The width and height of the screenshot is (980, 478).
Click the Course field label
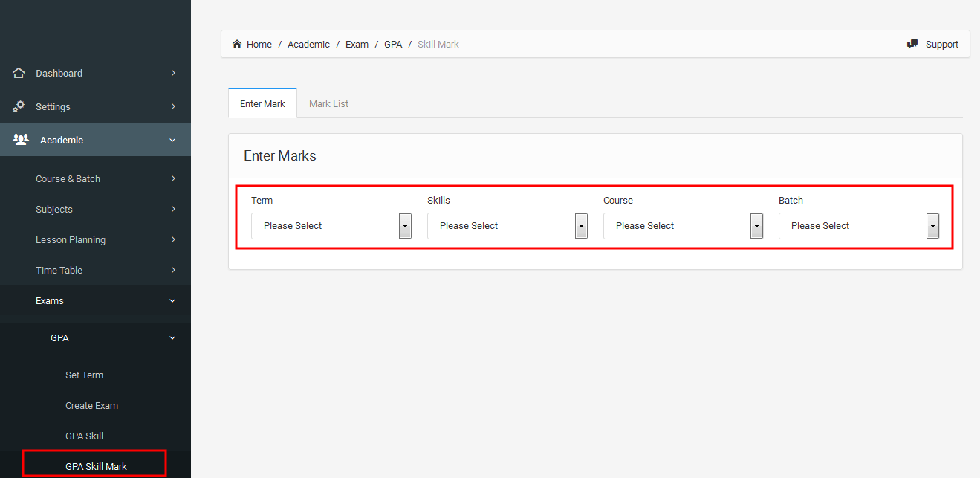point(618,200)
